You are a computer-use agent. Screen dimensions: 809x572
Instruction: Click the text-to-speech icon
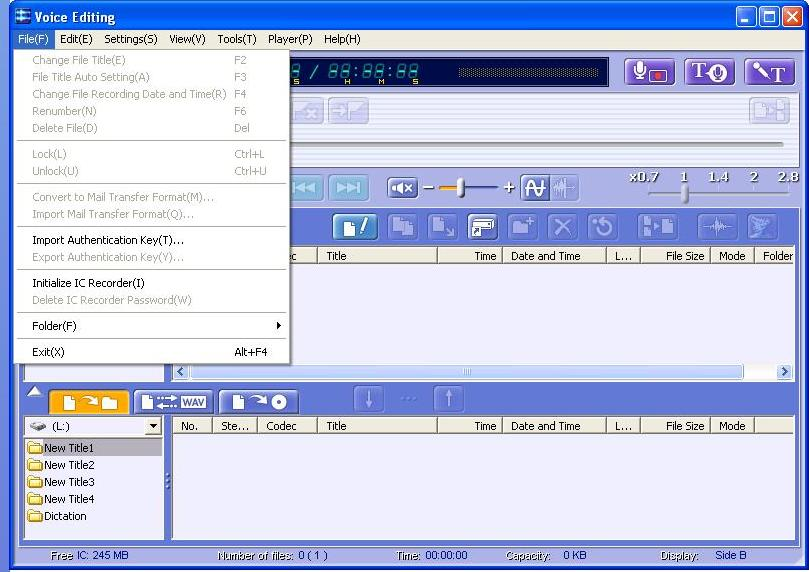(709, 72)
